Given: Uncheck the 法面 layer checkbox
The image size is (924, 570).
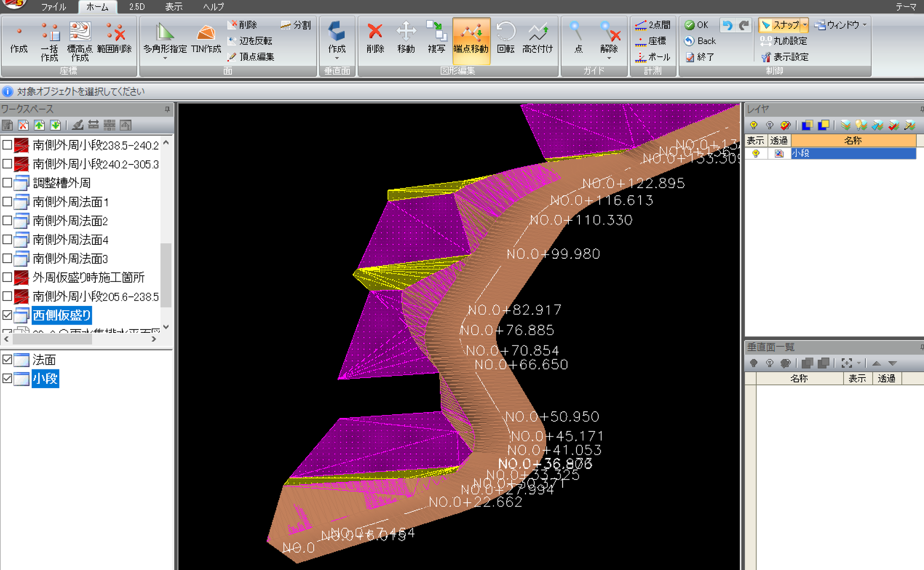Looking at the screenshot, I should coord(7,359).
